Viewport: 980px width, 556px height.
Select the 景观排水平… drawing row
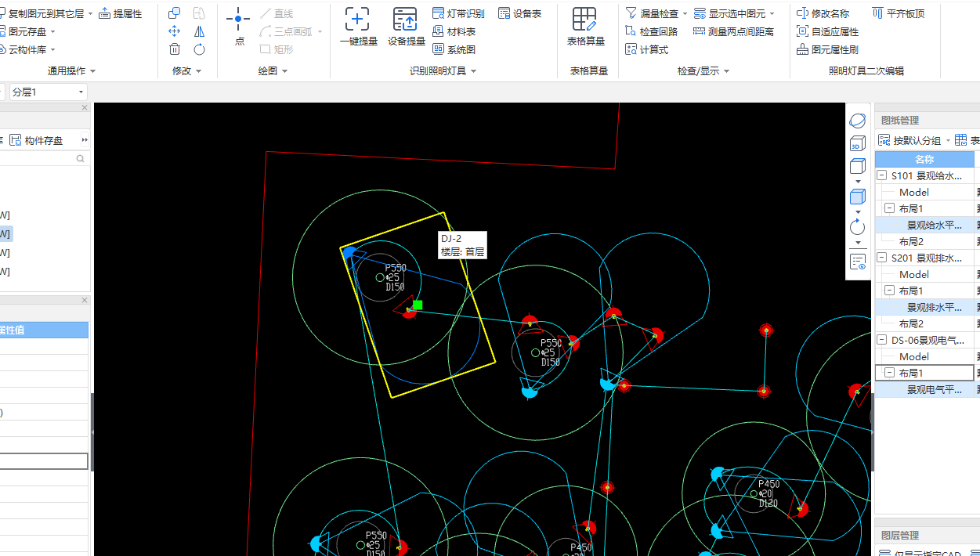click(924, 308)
